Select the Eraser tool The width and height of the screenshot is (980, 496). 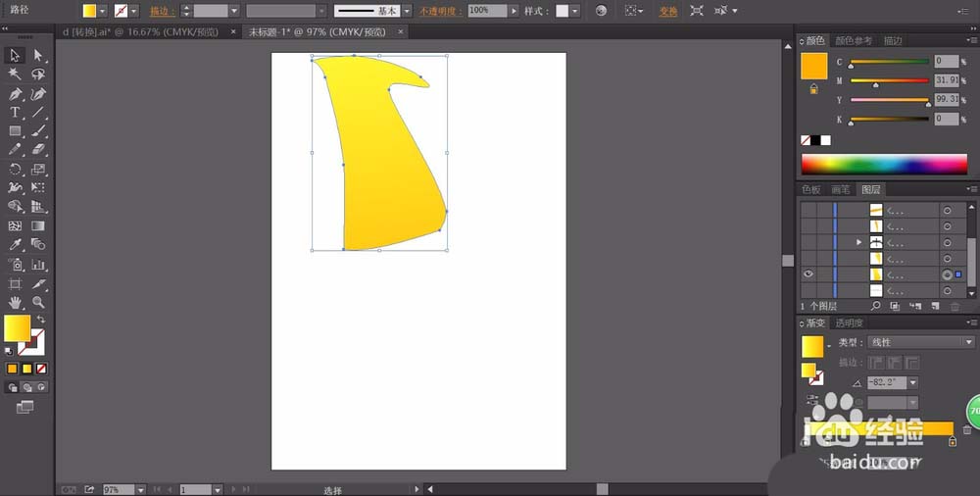pos(38,150)
